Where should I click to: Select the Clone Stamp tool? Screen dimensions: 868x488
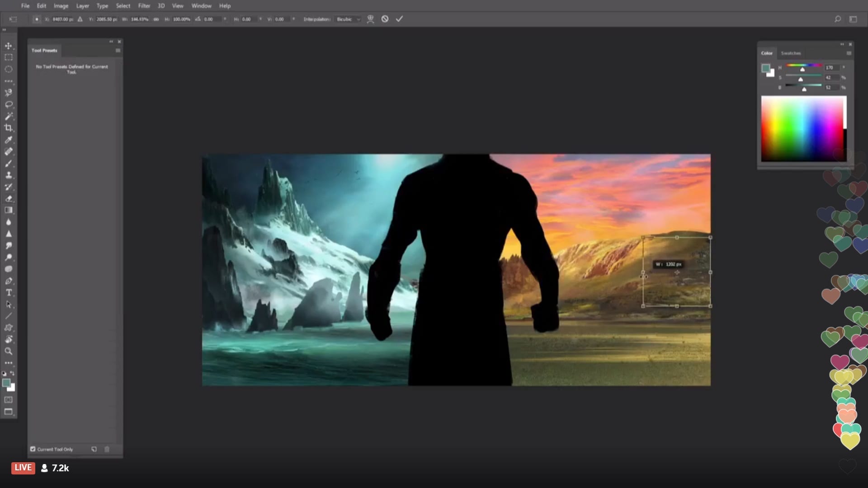click(x=8, y=175)
